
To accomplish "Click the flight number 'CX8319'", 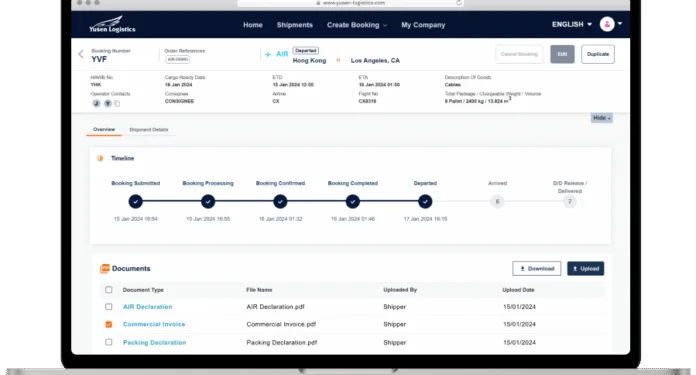I will [x=368, y=101].
